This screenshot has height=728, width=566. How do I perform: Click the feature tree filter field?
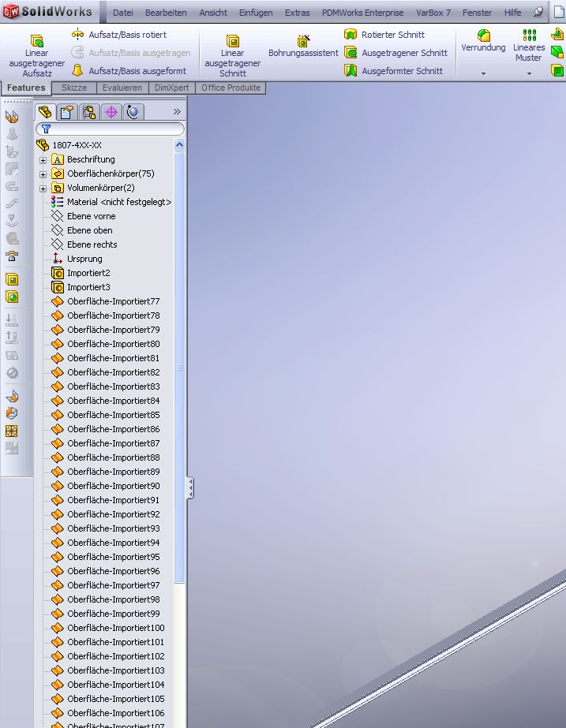click(x=111, y=129)
